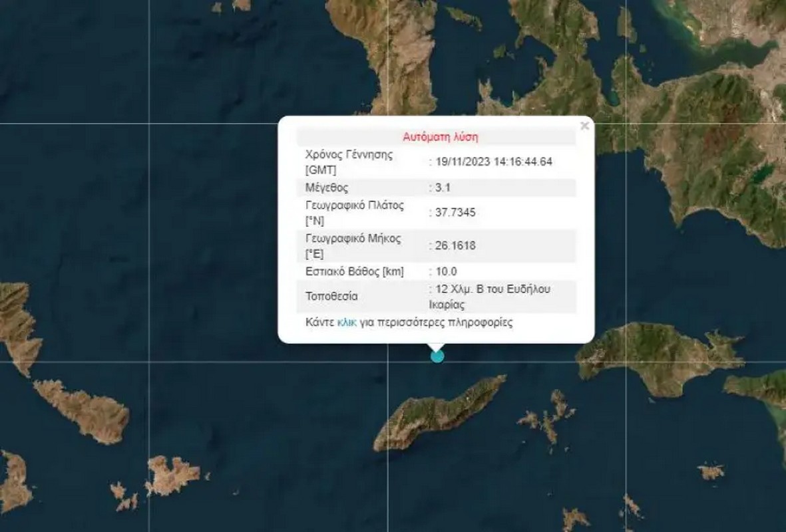Click the 'κλικ' link for more information

(347, 323)
